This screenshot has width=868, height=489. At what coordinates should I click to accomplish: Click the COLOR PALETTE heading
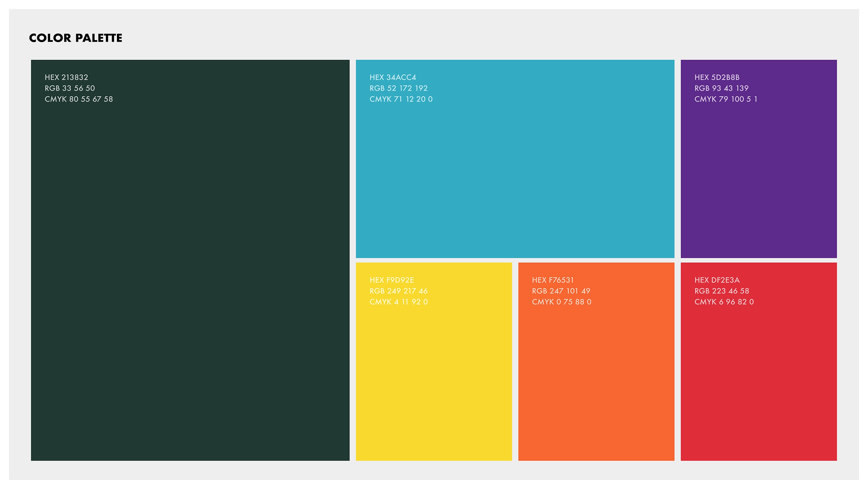coord(76,38)
